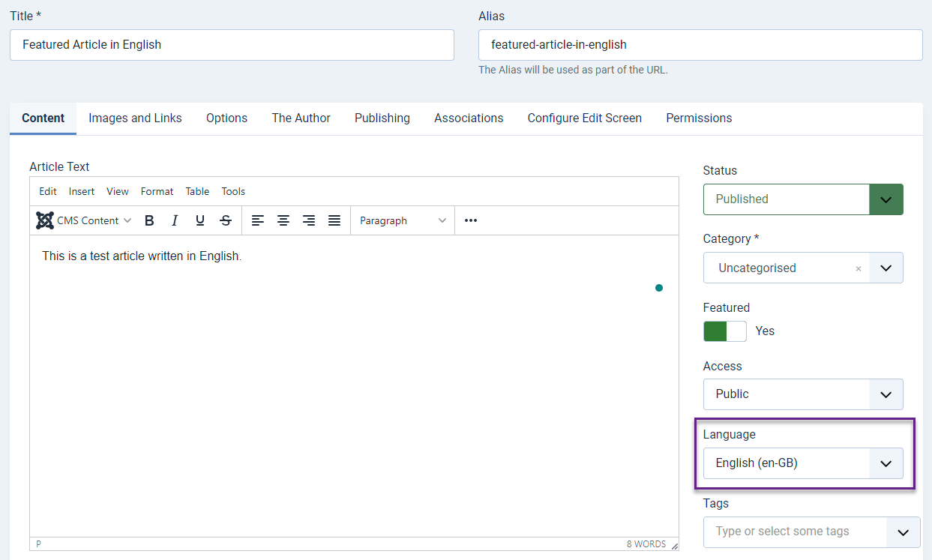932x560 pixels.
Task: Open the editor Edit menu
Action: [x=48, y=191]
